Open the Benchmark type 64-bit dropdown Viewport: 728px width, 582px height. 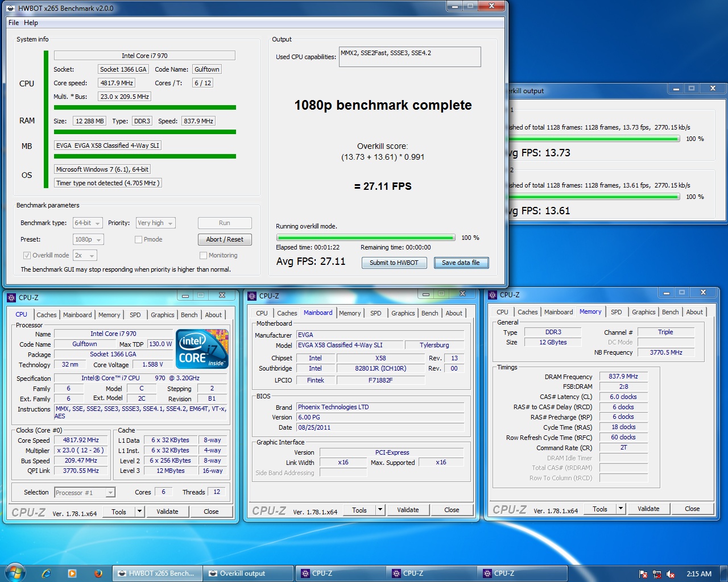tap(88, 223)
